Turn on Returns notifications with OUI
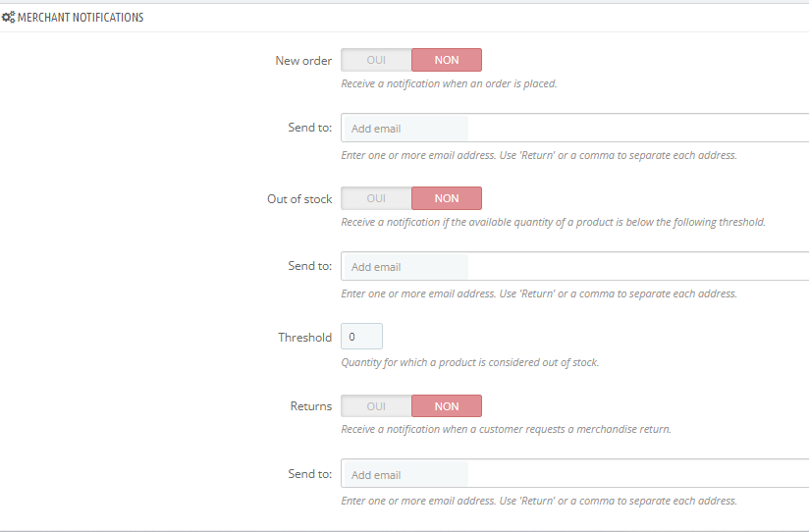This screenshot has height=532, width=809. click(x=376, y=406)
